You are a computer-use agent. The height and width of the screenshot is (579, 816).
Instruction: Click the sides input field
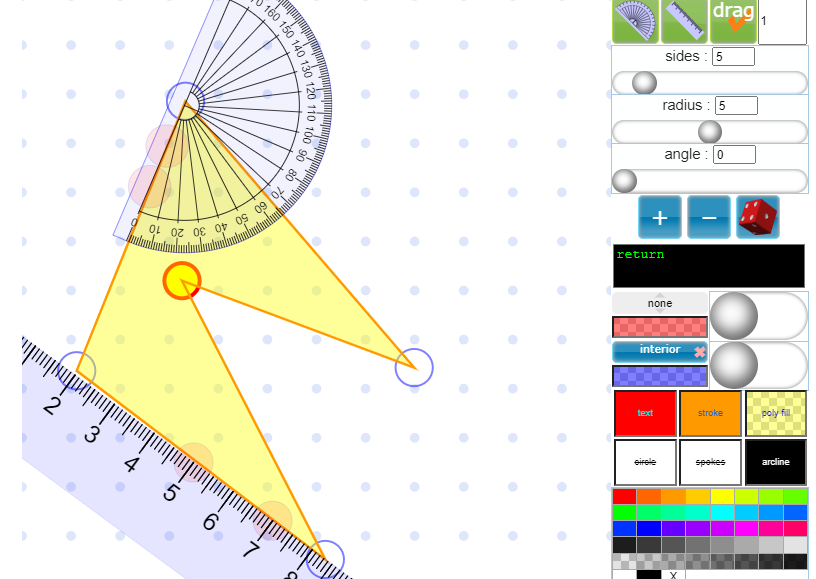point(733,56)
